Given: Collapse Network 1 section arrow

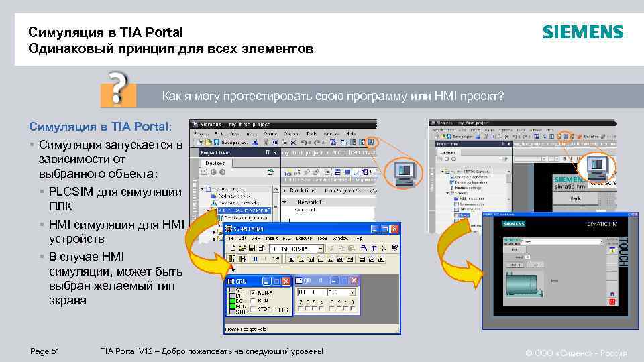Looking at the screenshot, I should [285, 202].
